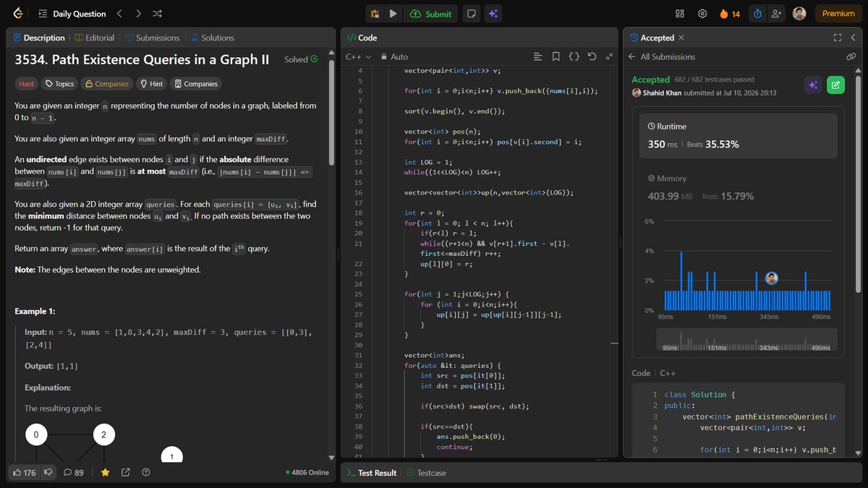Analyze submission with purple sparkle button
The height and width of the screenshot is (488, 868).
[813, 85]
